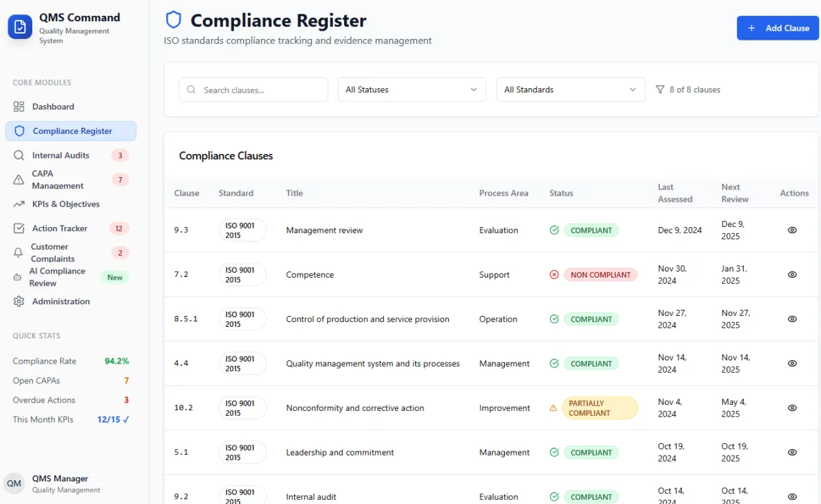Click eye icon for Competence clause
Image resolution: width=821 pixels, height=504 pixels.
tap(792, 275)
